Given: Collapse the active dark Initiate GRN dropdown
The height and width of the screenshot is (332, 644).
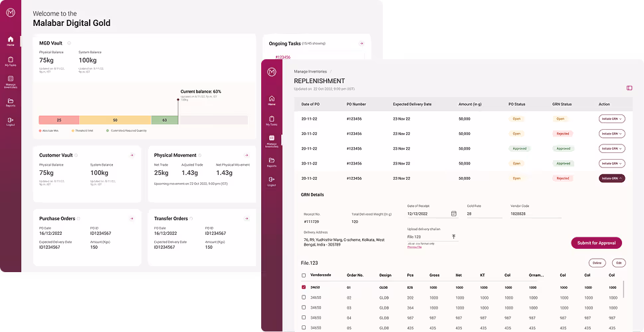Looking at the screenshot, I should tap(612, 178).
